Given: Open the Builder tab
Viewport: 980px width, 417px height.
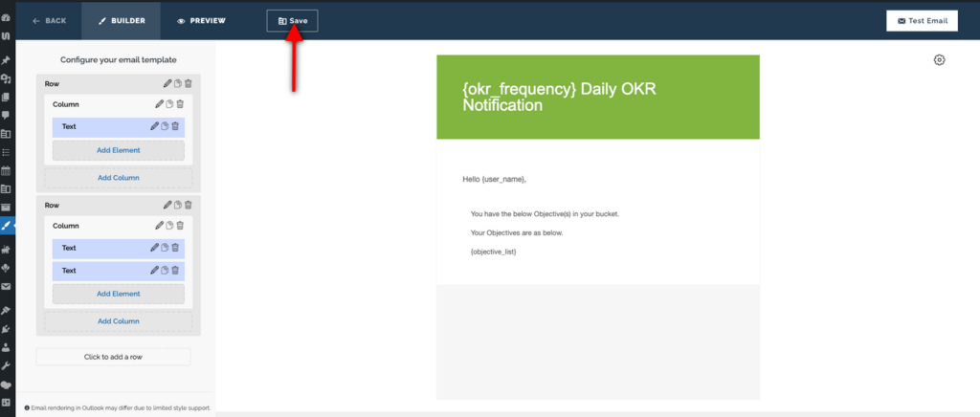Looking at the screenshot, I should (121, 20).
